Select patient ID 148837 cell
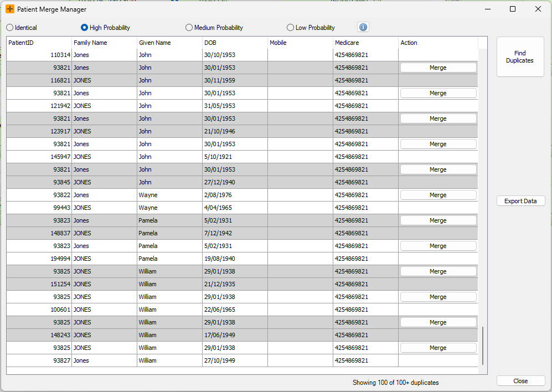This screenshot has width=552, height=392. (x=39, y=233)
